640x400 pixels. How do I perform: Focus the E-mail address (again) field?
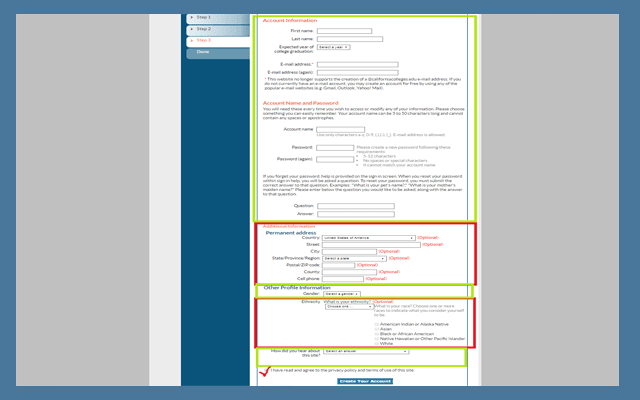coord(358,73)
